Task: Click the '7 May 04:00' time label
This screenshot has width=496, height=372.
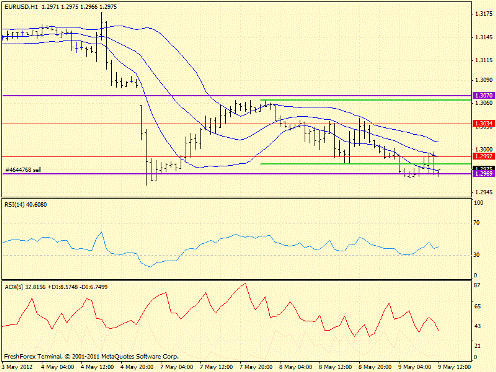Action: 177,367
